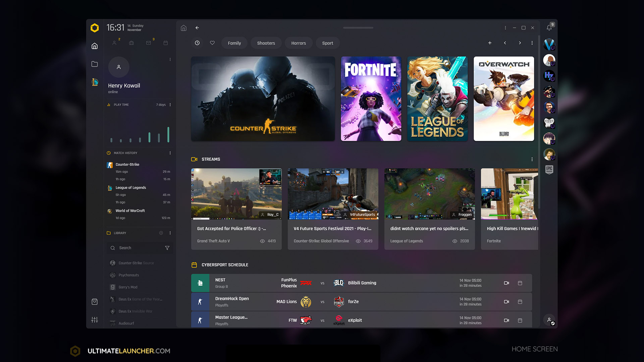Image resolution: width=644 pixels, height=362 pixels.
Task: Open window title bar three-dot menu
Action: 505,28
